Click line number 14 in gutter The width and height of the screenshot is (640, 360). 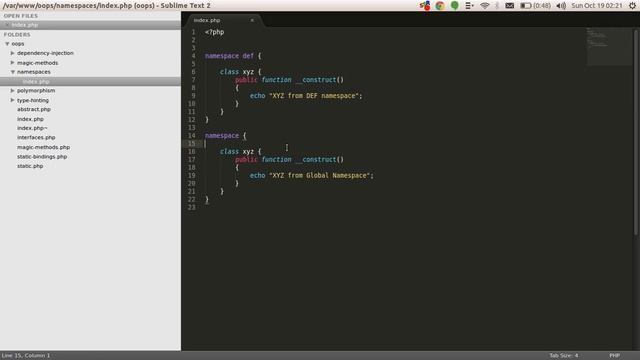click(191, 136)
